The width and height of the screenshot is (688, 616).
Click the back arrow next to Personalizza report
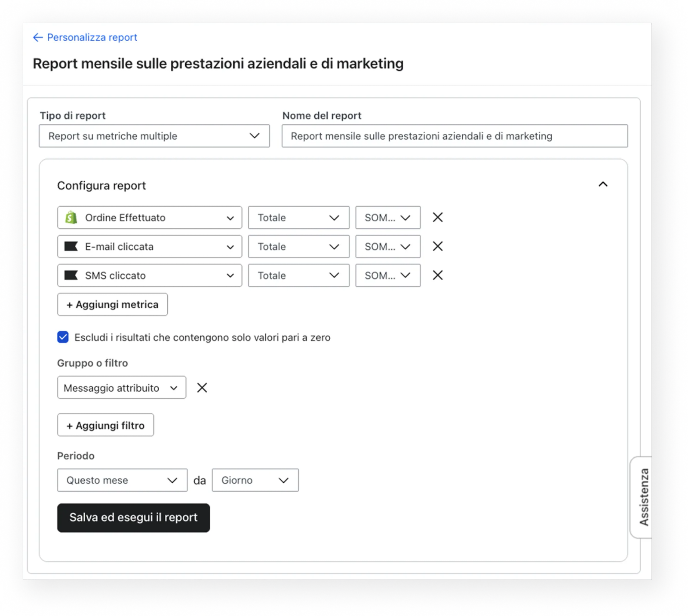pos(38,37)
